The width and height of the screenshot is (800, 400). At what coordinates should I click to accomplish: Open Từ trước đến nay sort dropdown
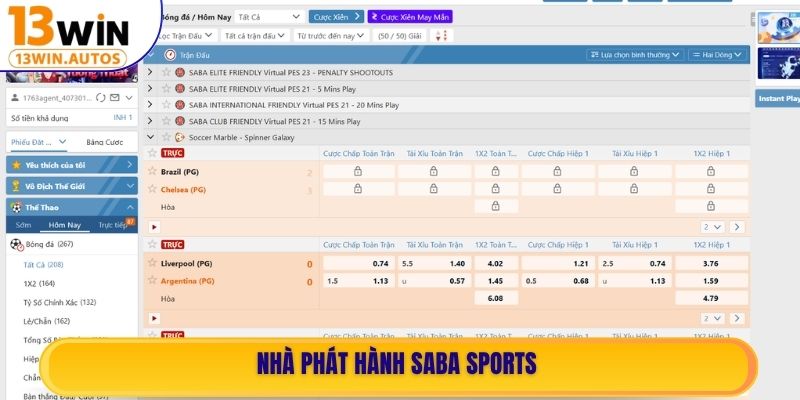[331, 36]
